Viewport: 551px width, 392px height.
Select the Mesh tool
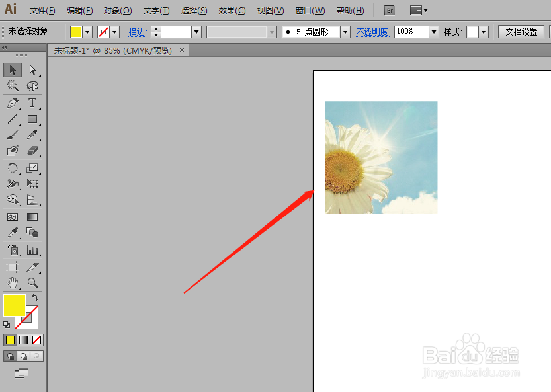coord(13,217)
